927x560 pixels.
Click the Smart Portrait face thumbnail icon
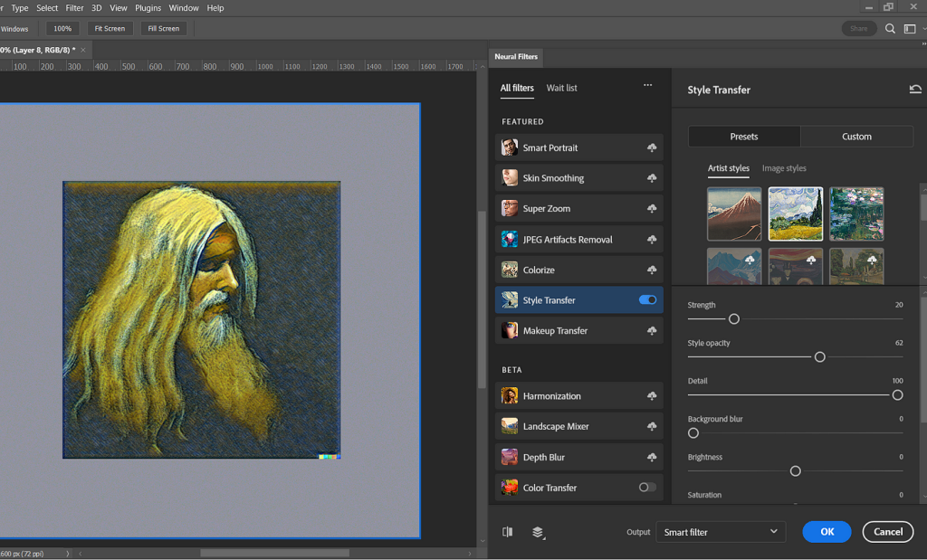coord(510,147)
